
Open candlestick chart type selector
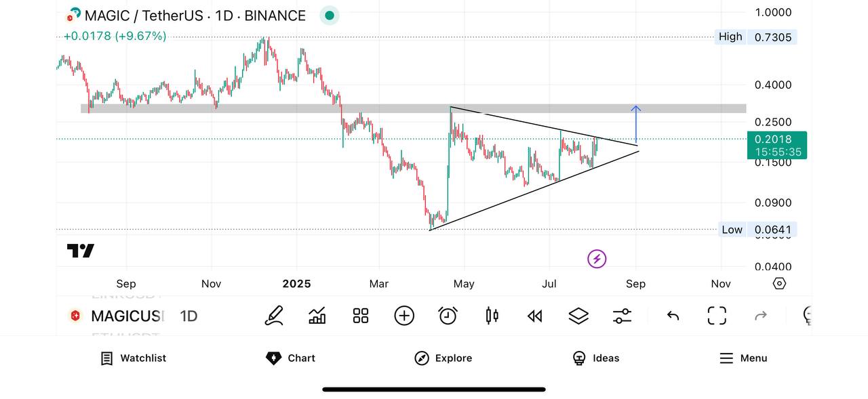pyautogui.click(x=492, y=316)
